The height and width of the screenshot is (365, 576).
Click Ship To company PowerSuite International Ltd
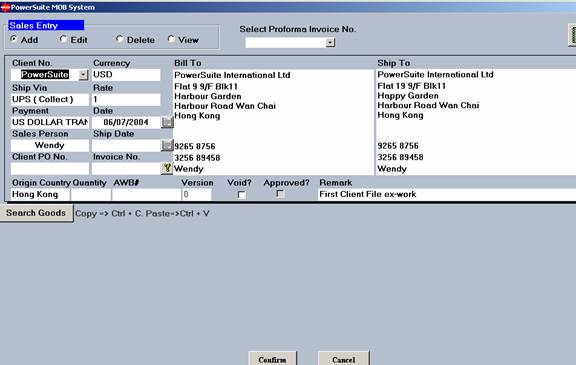tap(436, 75)
